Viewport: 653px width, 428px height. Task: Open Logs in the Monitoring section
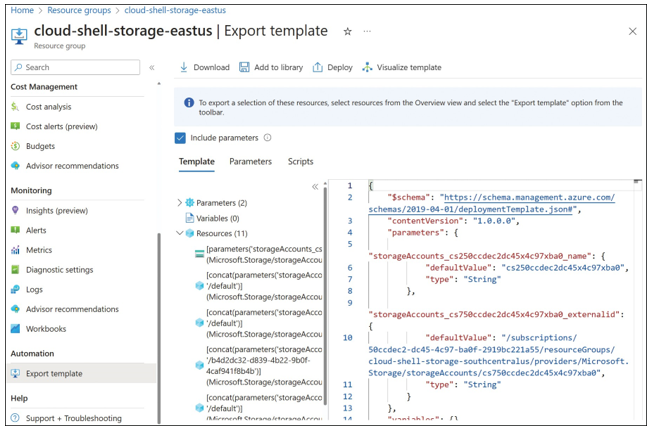pyautogui.click(x=34, y=289)
